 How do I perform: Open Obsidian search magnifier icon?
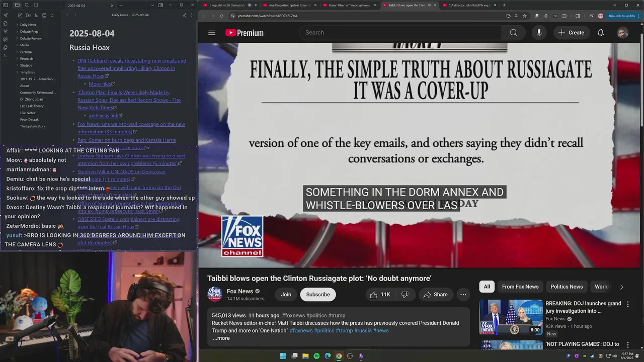26,5
